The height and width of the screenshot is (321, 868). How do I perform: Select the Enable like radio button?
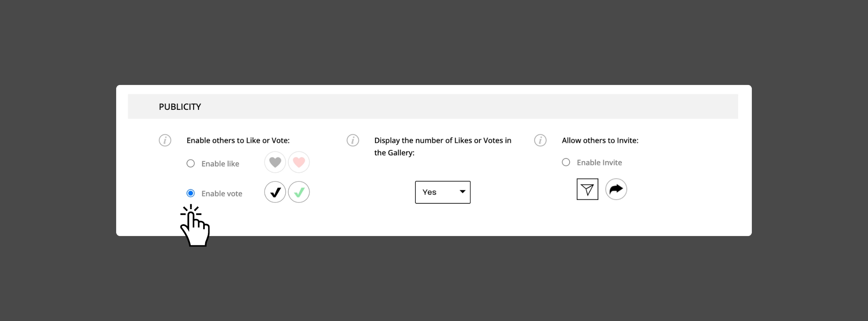pos(190,163)
